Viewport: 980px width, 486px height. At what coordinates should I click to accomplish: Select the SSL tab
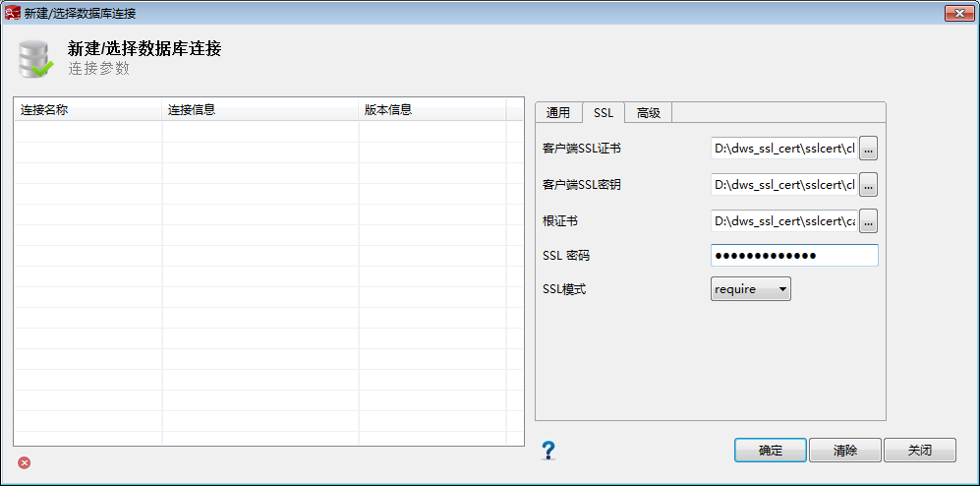604,112
